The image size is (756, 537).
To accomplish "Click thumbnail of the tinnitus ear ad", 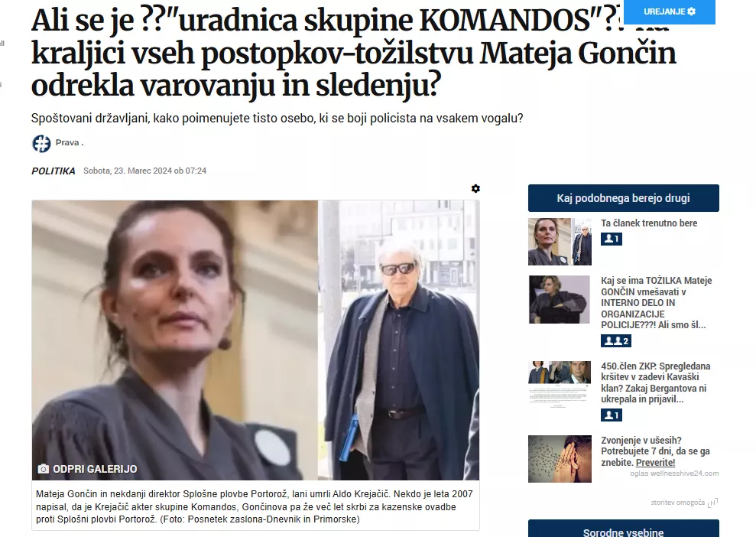I will pyautogui.click(x=560, y=459).
